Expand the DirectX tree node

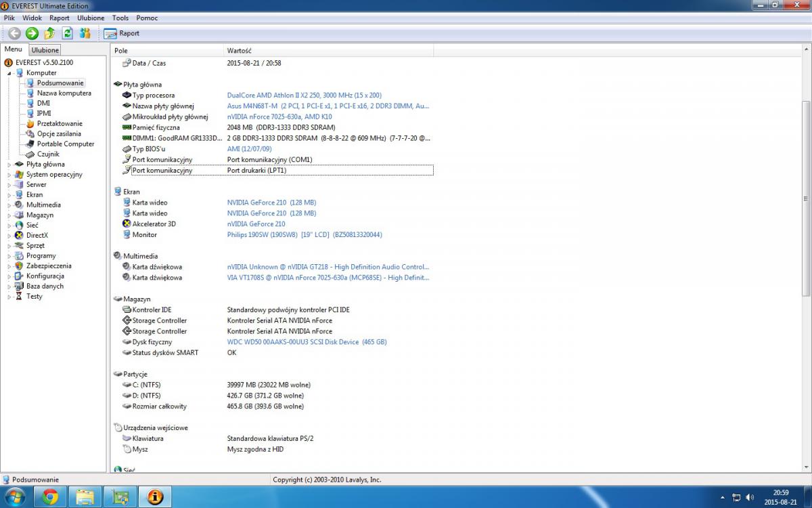[9, 236]
